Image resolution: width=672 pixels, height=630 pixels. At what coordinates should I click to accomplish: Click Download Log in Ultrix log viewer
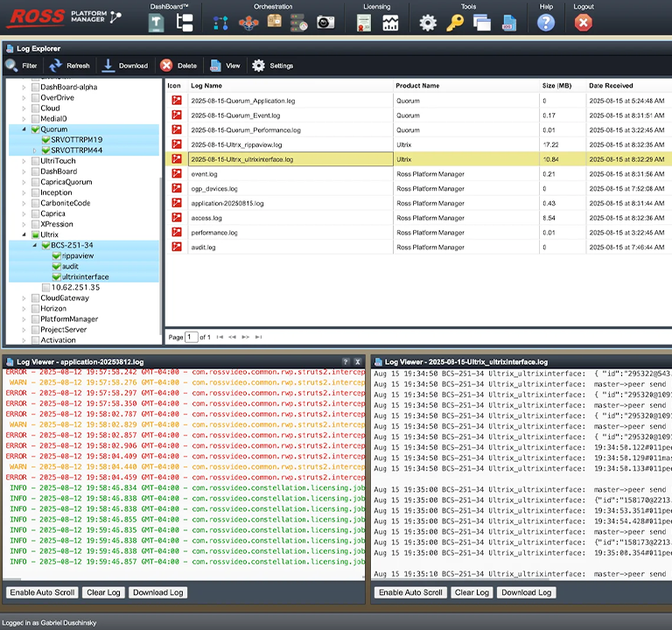click(x=526, y=592)
